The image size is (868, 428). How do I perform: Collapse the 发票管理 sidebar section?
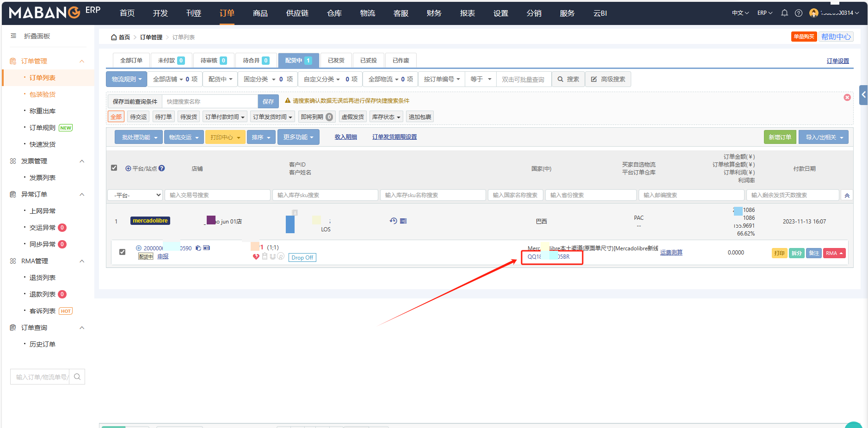[x=82, y=161]
